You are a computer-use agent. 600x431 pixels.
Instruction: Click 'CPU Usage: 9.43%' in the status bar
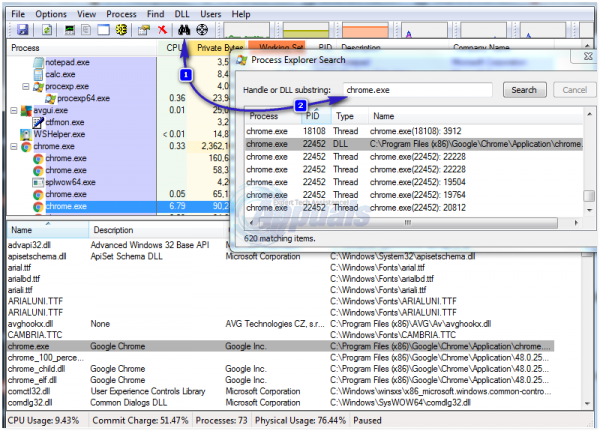[43, 421]
